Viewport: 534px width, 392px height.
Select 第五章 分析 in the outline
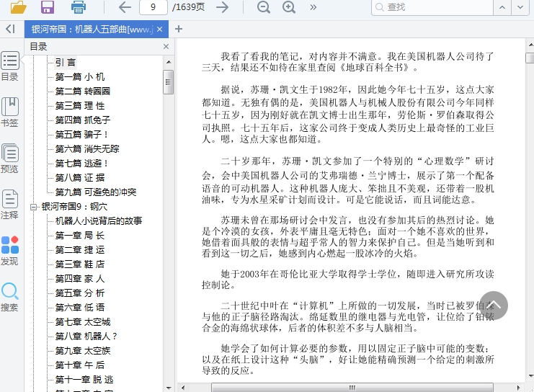[80, 293]
